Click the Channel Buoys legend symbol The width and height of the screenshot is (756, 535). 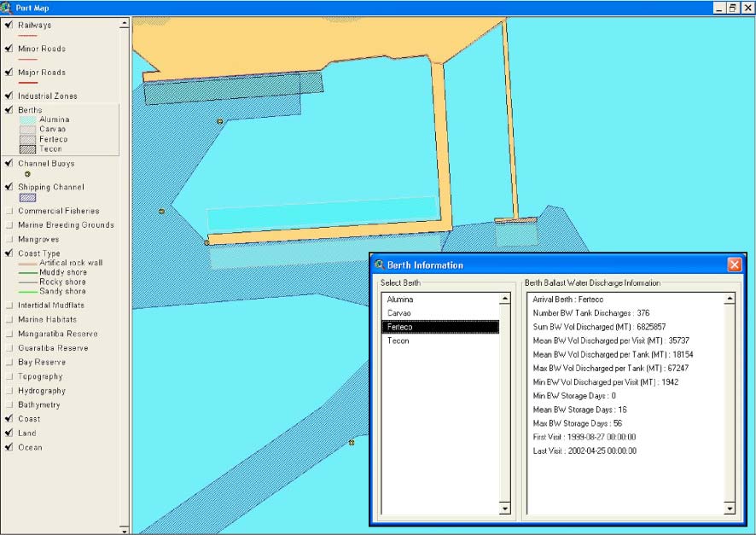[x=27, y=173]
